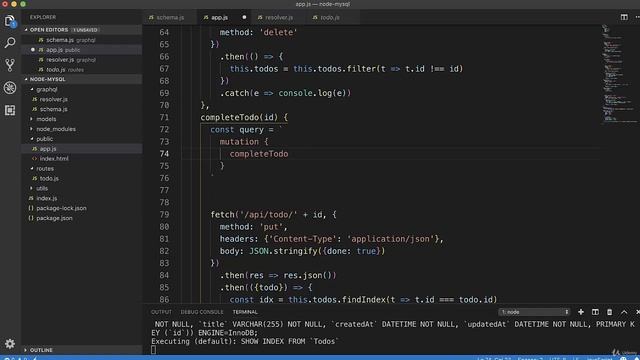Open resolver.js graphql in Open Editors
The height and width of the screenshot is (360, 640).
click(82, 60)
